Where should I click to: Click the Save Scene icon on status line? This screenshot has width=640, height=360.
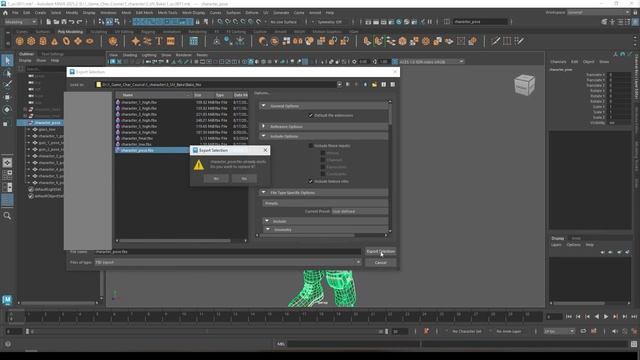tap(64, 22)
